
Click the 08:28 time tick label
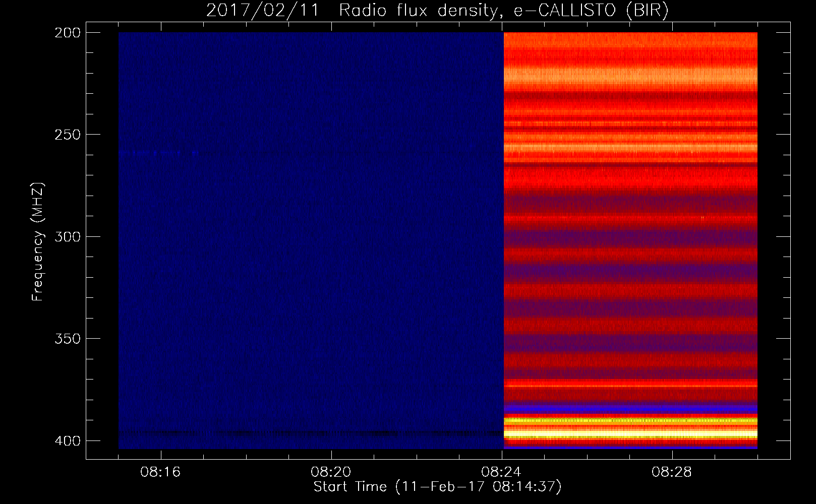[672, 472]
